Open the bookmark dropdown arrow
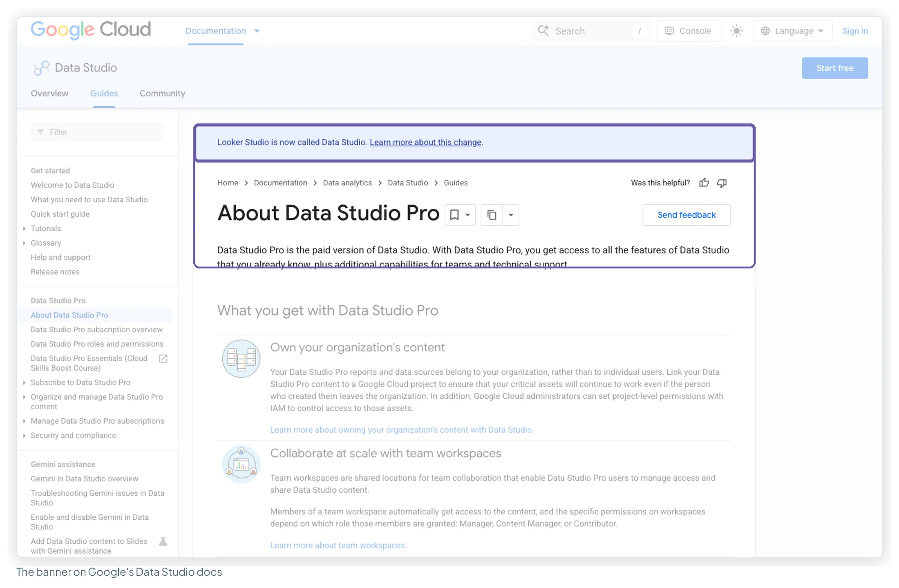Viewport: 899px width, 588px height. point(467,215)
